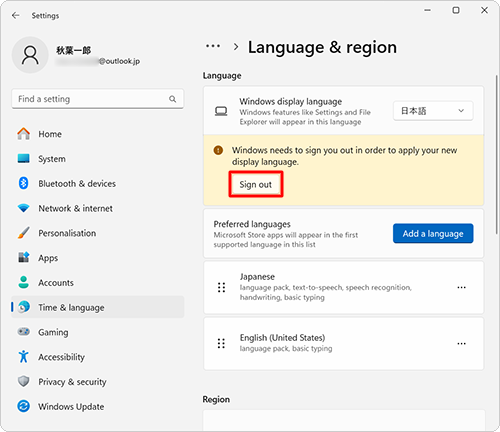Click the Bluetooth icon in sidebar
Screen dimensions: 500x432
pos(23,183)
